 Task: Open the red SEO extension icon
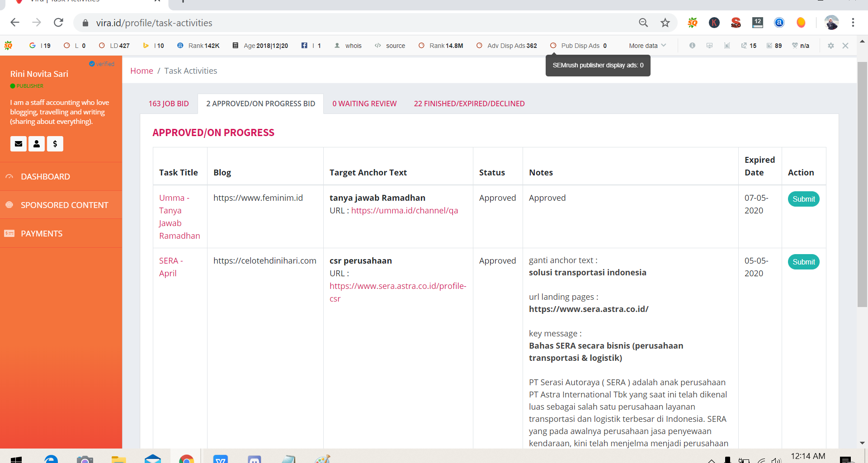[736, 23]
